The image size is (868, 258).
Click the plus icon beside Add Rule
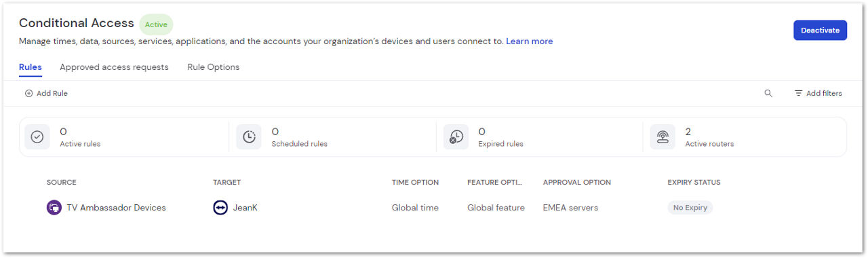(x=28, y=94)
